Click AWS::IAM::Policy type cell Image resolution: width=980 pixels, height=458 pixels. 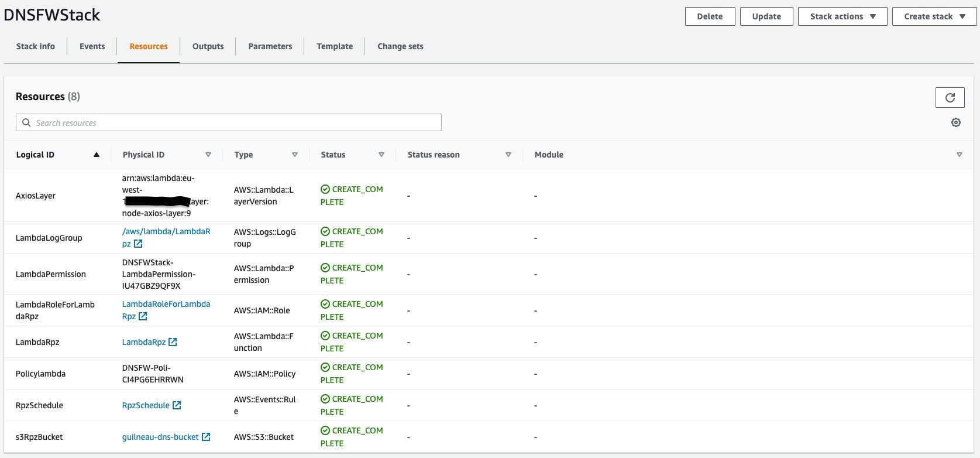point(264,374)
